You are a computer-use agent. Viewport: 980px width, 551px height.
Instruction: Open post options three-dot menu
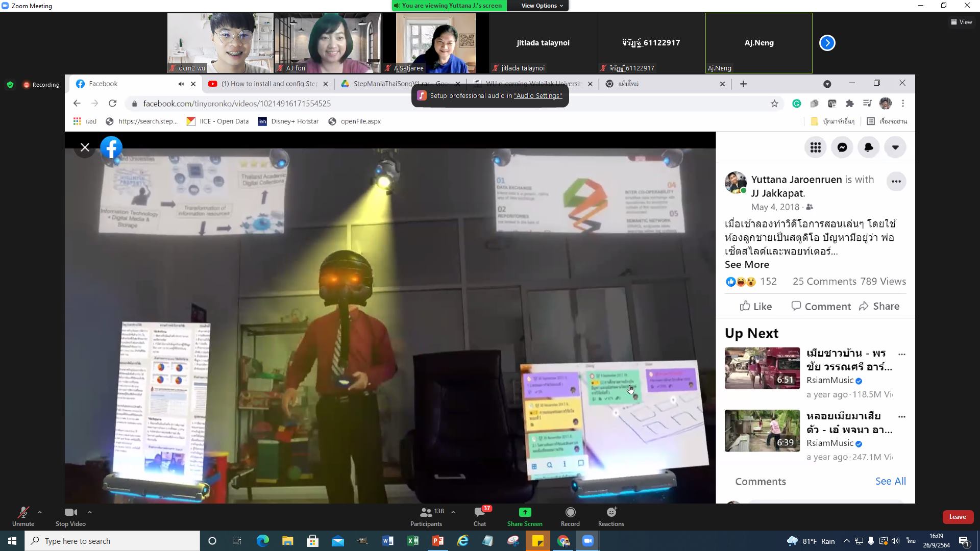click(x=896, y=181)
